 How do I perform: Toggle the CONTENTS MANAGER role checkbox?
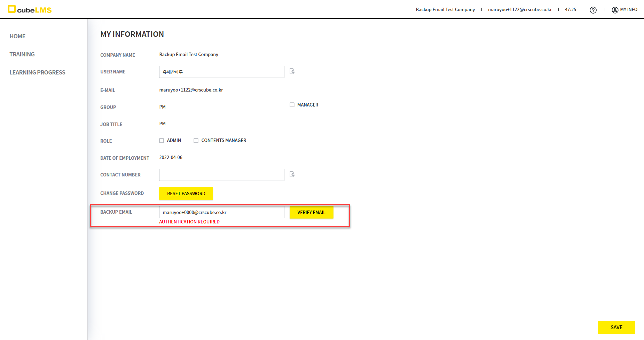(x=196, y=141)
